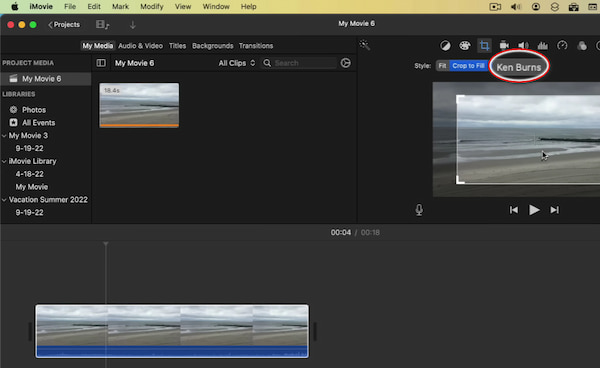The width and height of the screenshot is (600, 368).
Task: Click the top-left crop frame corner handle
Action: point(460,98)
